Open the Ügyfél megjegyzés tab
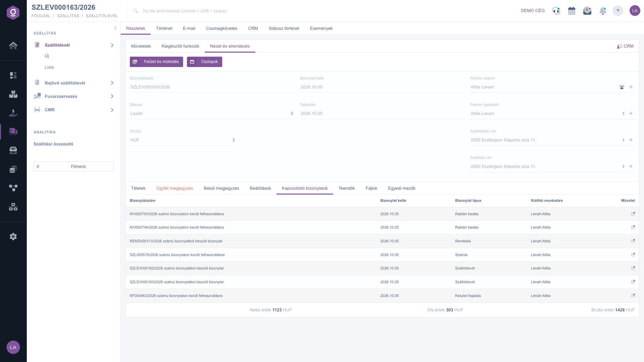Screen dimensions: 644x362 (x=174, y=188)
